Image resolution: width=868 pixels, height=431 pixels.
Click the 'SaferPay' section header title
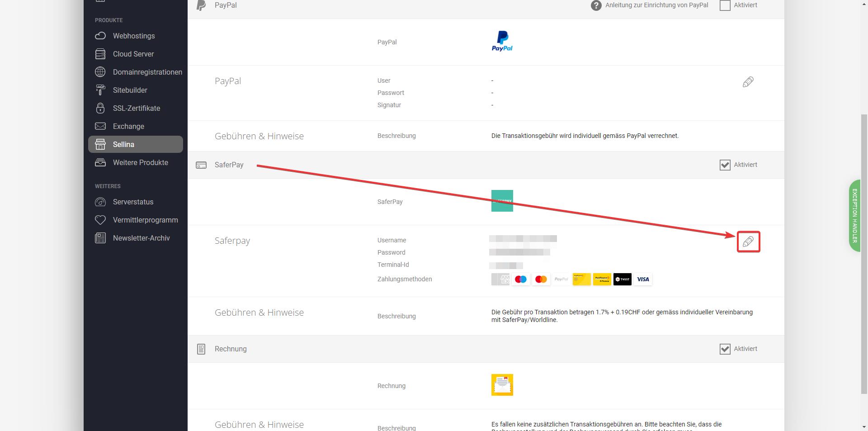click(x=229, y=165)
